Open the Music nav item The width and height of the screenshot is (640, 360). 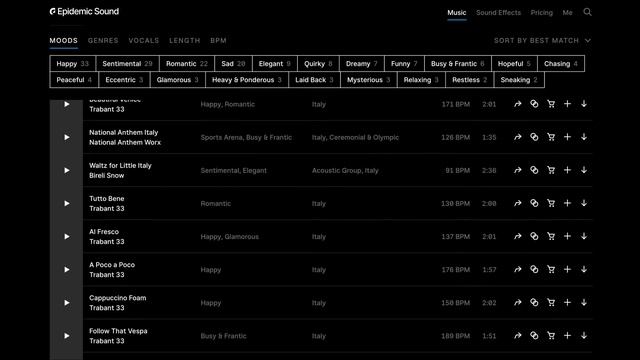click(x=457, y=13)
